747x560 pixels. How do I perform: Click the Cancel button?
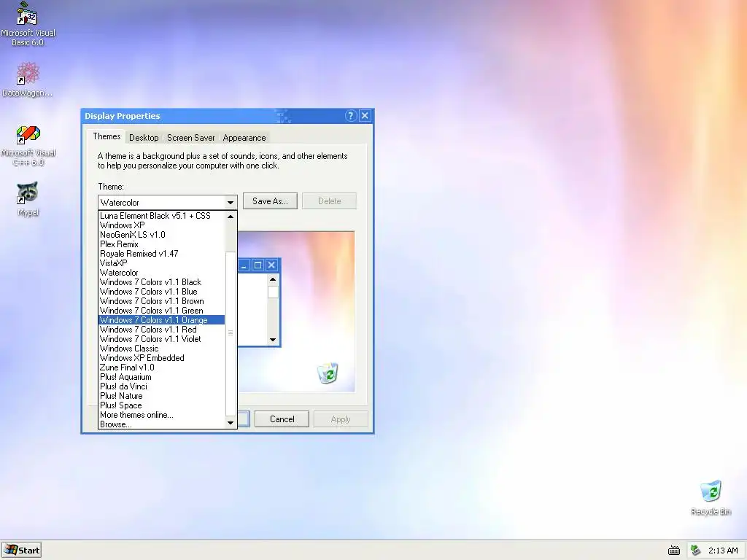click(x=282, y=419)
